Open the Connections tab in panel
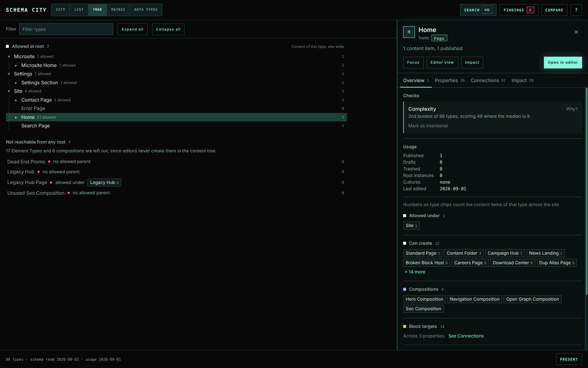 coord(488,80)
